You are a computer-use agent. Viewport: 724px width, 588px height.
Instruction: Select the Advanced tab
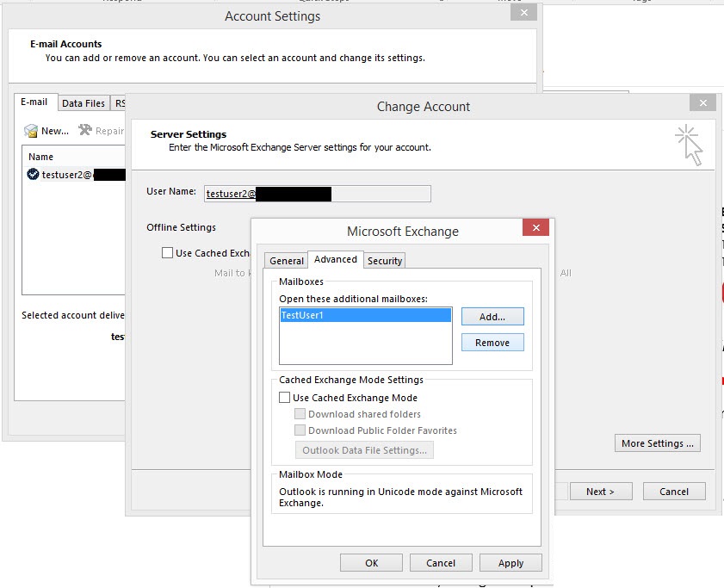[335, 259]
